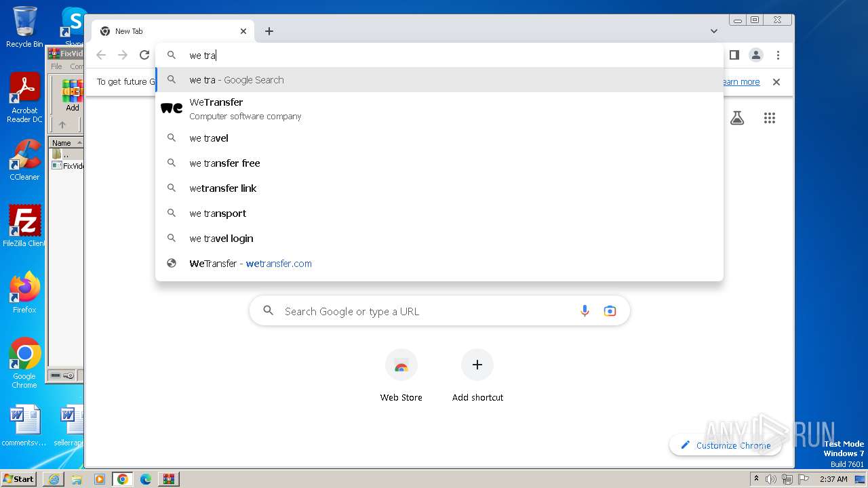
Task: Open the Windows Start menu
Action: point(18,479)
